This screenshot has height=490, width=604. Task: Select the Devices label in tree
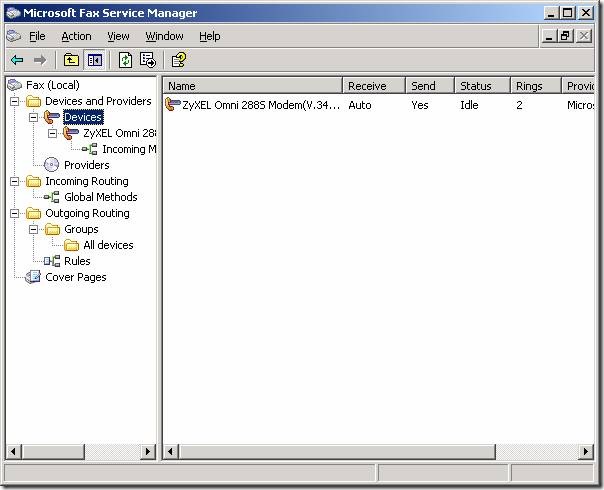coord(83,117)
